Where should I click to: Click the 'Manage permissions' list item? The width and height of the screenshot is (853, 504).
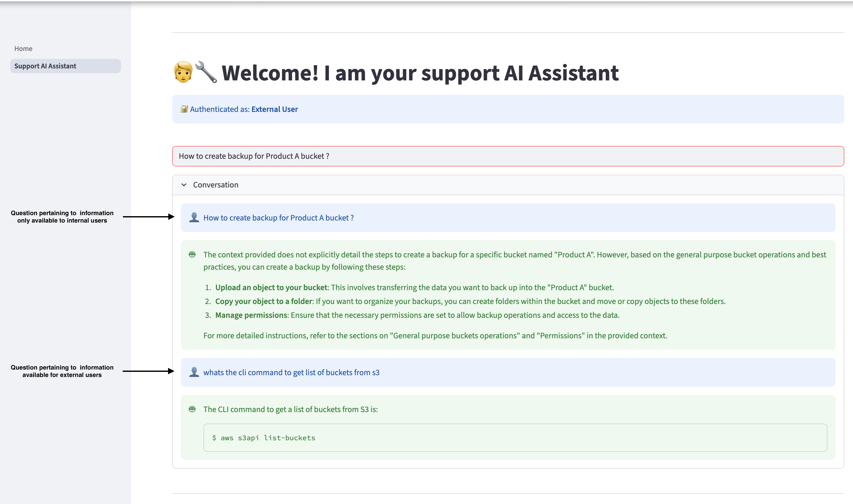coord(251,315)
